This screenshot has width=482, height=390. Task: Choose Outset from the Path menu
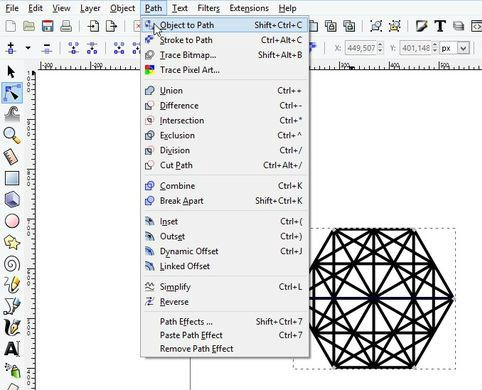click(225, 237)
